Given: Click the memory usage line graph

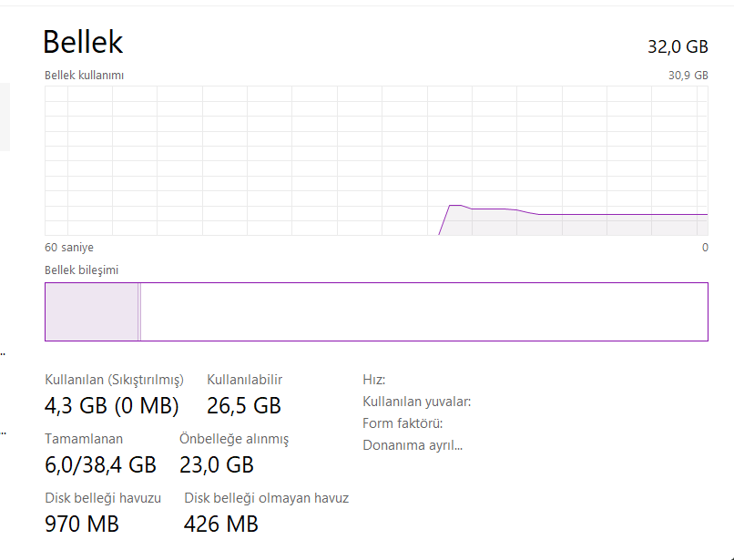Looking at the screenshot, I should coord(376,161).
